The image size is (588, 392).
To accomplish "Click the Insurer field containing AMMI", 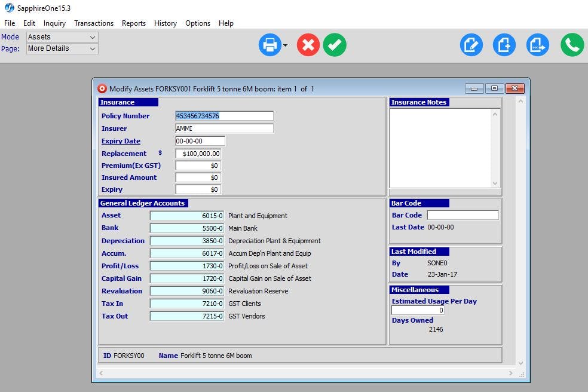I will point(224,128).
